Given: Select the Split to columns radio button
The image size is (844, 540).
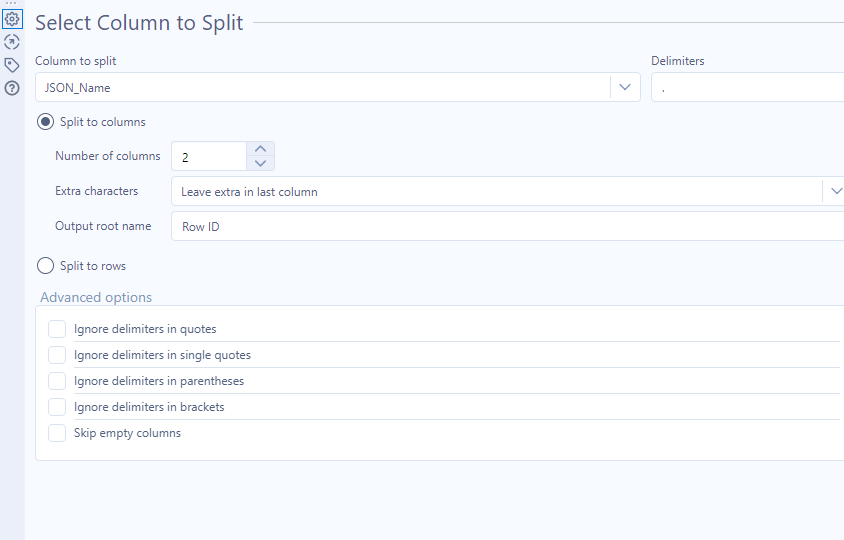Looking at the screenshot, I should click(45, 122).
